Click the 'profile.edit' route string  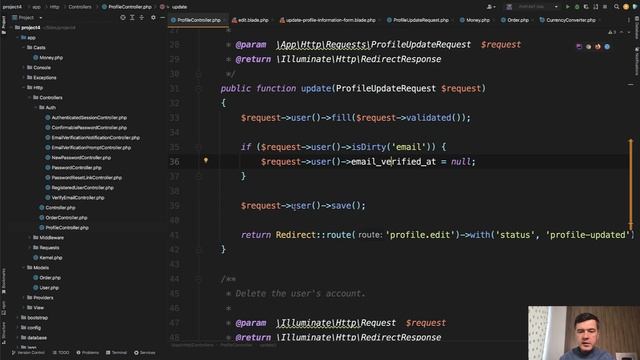click(x=420, y=235)
